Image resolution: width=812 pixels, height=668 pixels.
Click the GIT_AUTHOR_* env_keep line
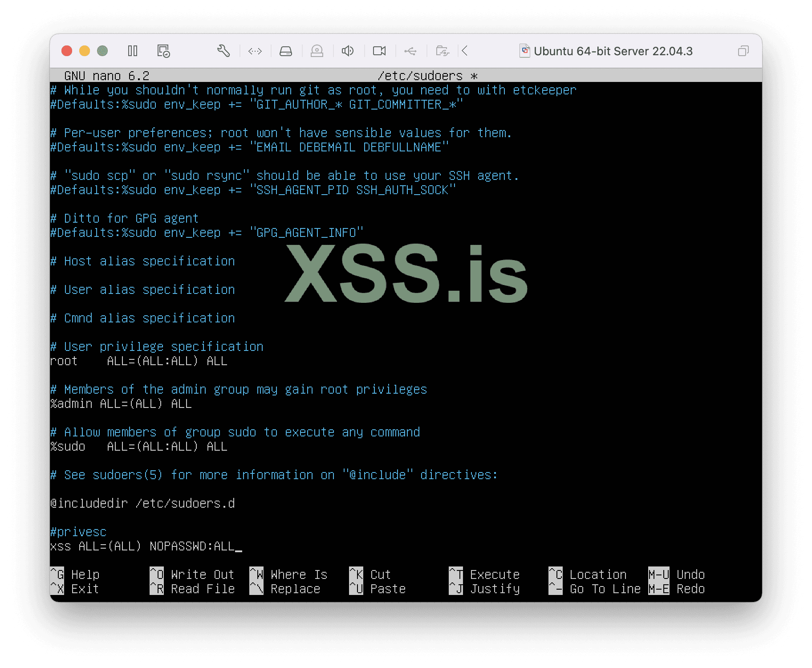[256, 104]
